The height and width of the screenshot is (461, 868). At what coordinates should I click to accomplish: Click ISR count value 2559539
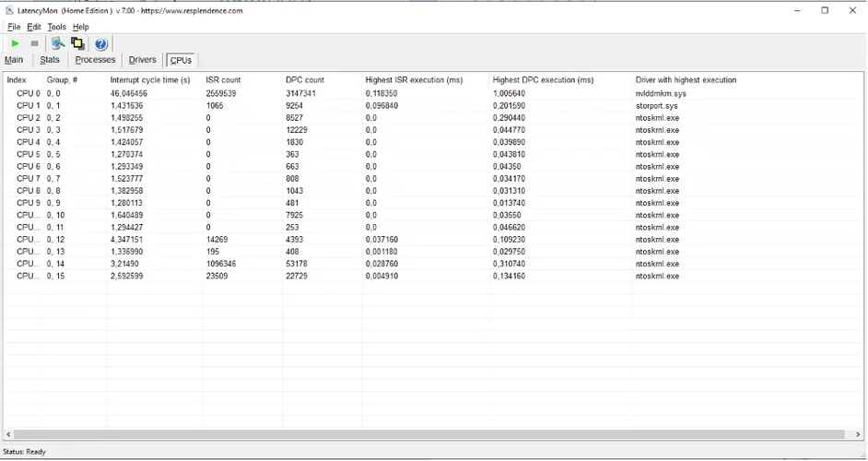(x=221, y=94)
